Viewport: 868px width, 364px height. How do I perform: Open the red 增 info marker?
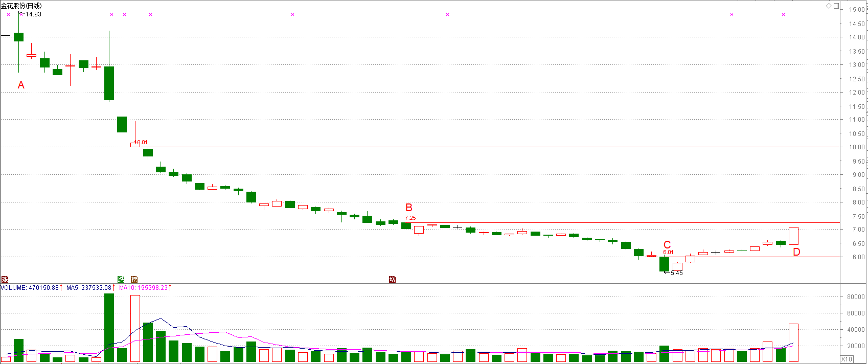pyautogui.click(x=393, y=279)
